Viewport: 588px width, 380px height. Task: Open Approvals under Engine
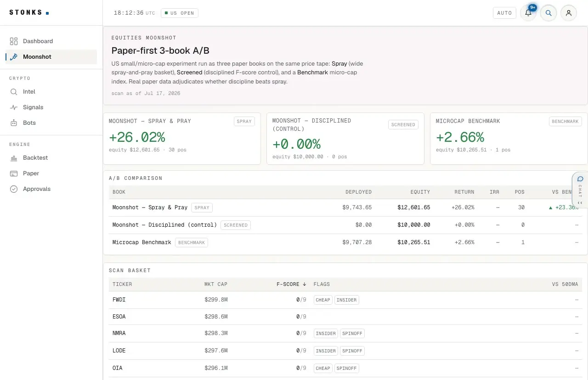click(x=51, y=189)
